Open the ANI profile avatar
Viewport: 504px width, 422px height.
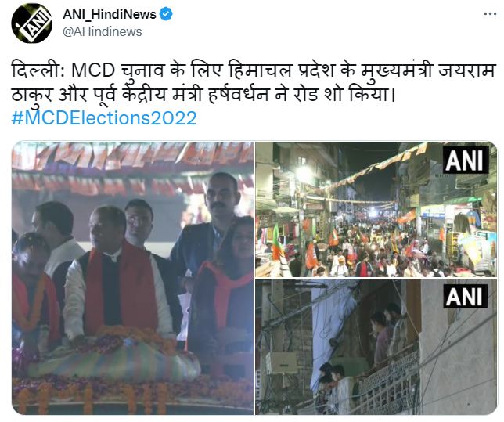pos(32,23)
